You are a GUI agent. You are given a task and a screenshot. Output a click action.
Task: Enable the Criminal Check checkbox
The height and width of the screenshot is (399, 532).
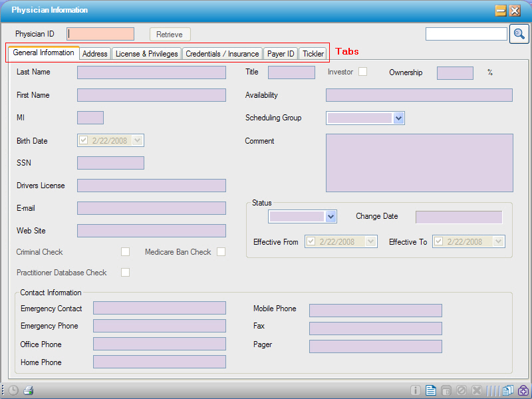(125, 251)
